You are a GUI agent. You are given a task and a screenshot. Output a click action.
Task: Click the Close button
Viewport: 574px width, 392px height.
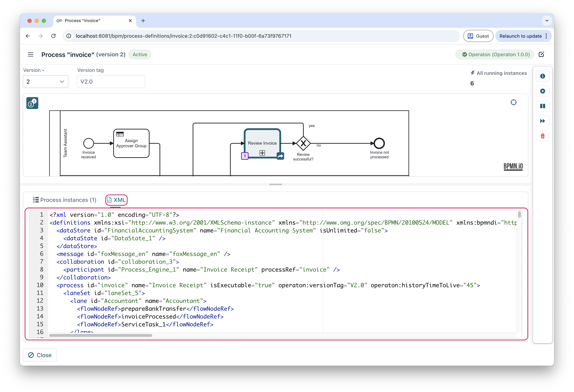[x=40, y=355]
